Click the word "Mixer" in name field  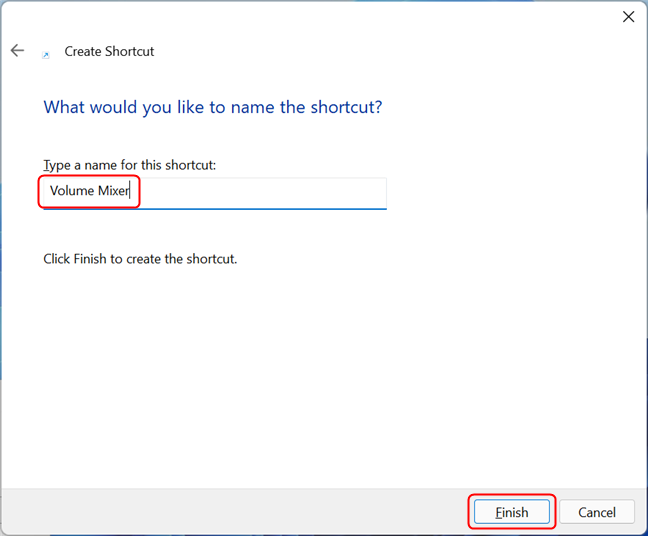click(114, 192)
